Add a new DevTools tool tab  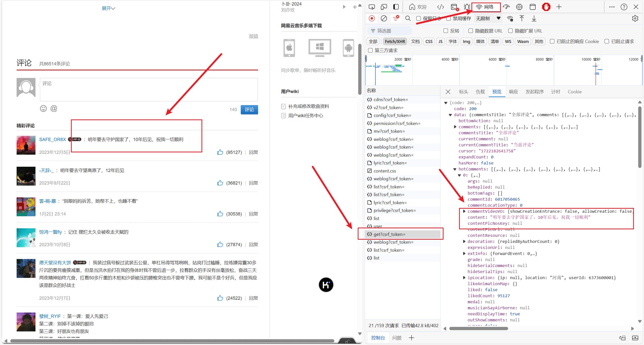[x=559, y=7]
